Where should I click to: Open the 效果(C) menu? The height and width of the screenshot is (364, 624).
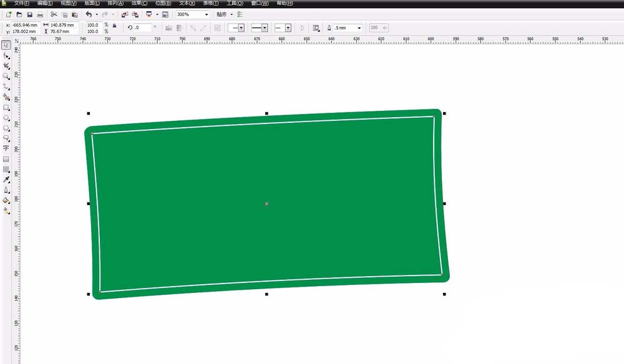(139, 3)
